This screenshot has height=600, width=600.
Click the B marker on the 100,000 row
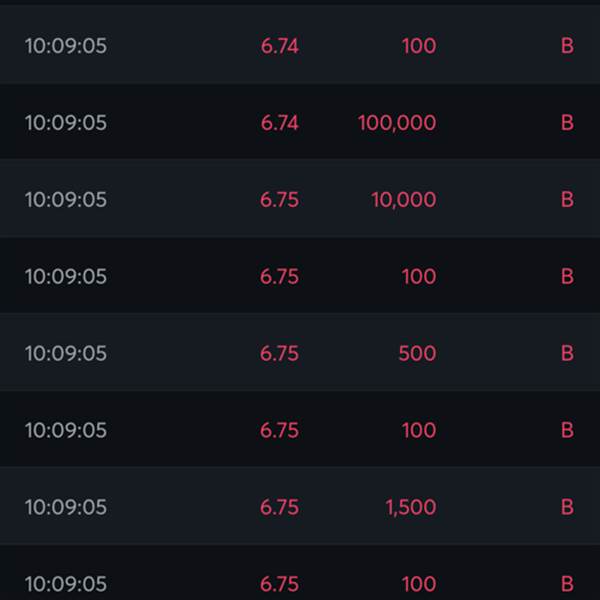point(567,123)
